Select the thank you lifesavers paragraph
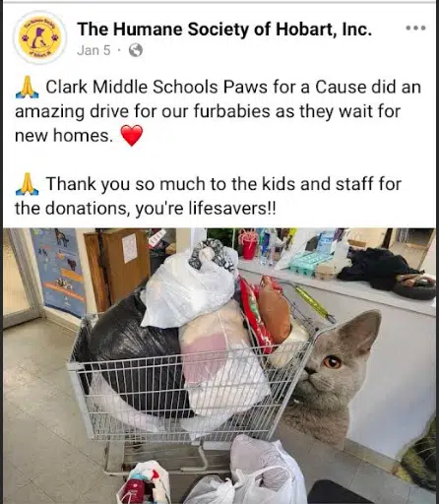This screenshot has width=439, height=504. pos(208,196)
